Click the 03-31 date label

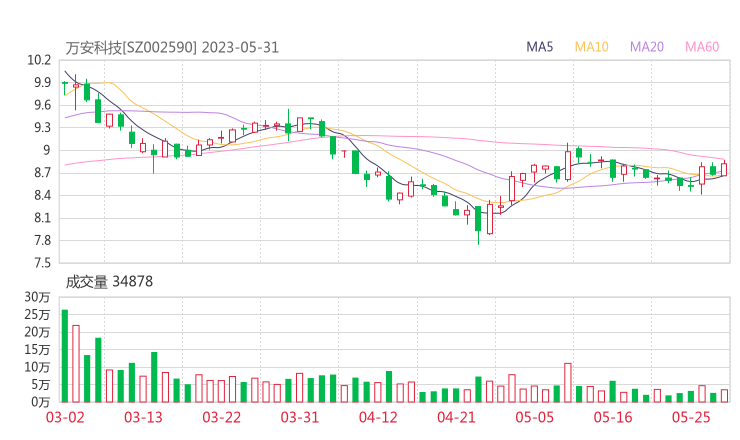(x=300, y=417)
